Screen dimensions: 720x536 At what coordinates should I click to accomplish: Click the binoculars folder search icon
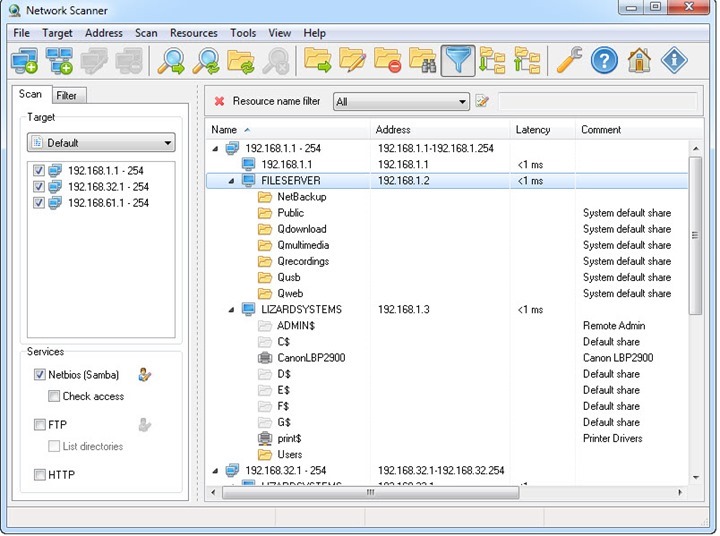422,61
